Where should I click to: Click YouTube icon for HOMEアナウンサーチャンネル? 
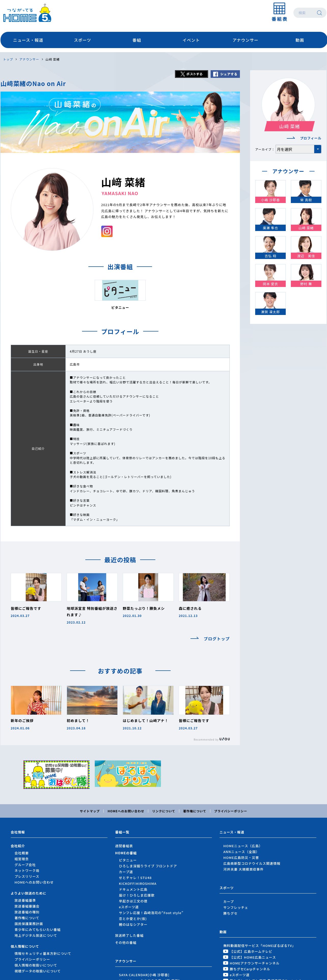[x=226, y=963]
